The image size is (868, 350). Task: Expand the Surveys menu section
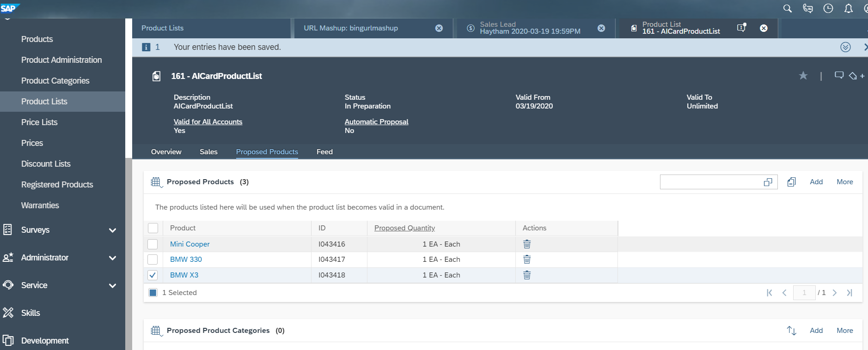point(112,230)
